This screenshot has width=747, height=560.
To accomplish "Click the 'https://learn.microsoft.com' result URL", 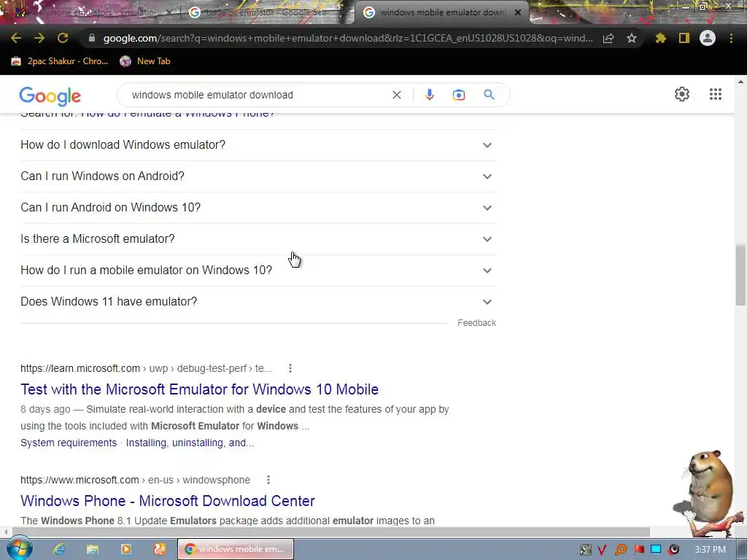I will click(x=80, y=368).
